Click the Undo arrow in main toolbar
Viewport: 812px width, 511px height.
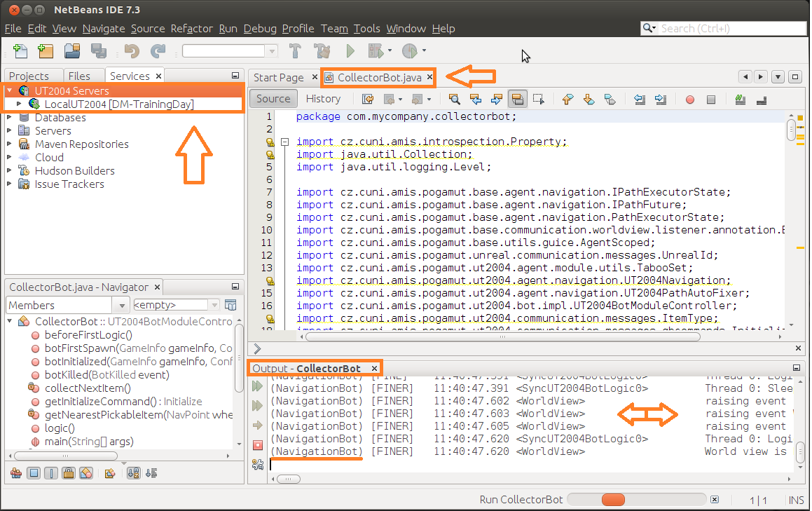131,51
